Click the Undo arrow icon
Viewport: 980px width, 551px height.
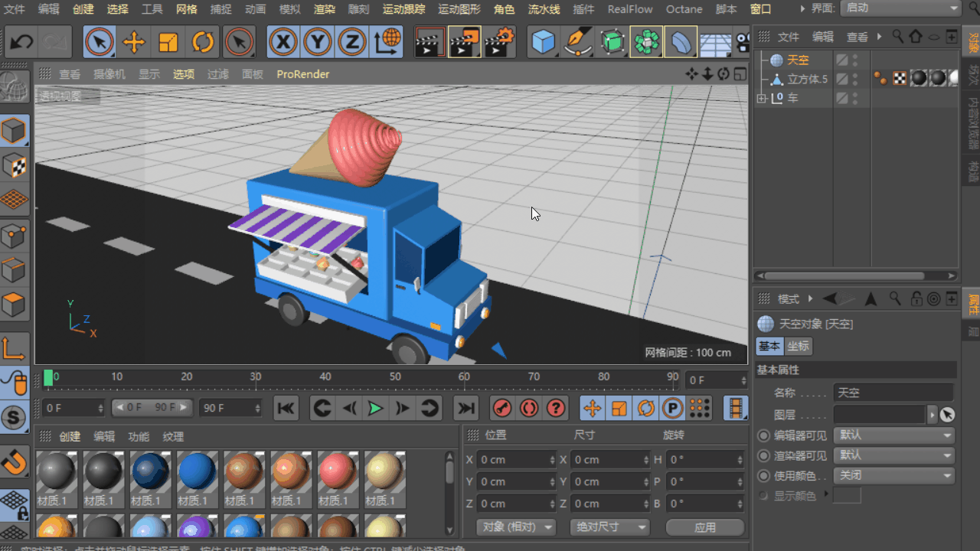(x=21, y=42)
